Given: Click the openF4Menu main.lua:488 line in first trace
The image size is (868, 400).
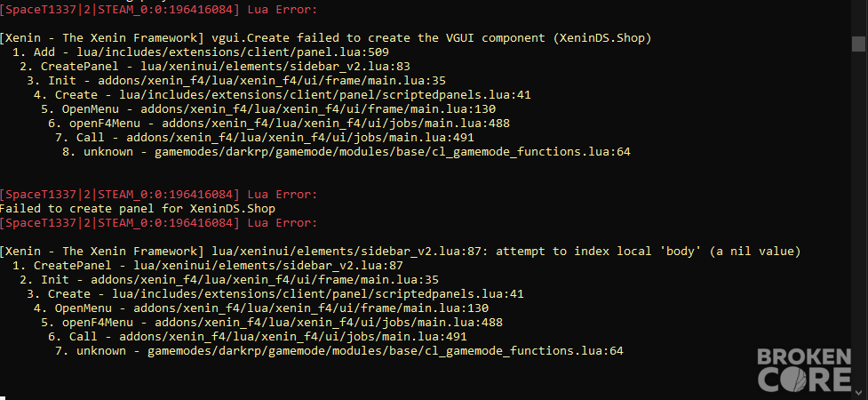Looking at the screenshot, I should coord(279,124).
